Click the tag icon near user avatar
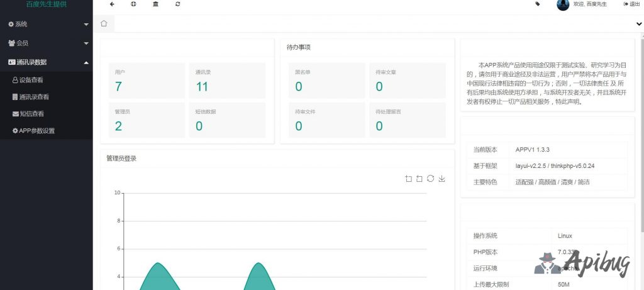Viewport: 644px width, 290px height. (537, 4)
